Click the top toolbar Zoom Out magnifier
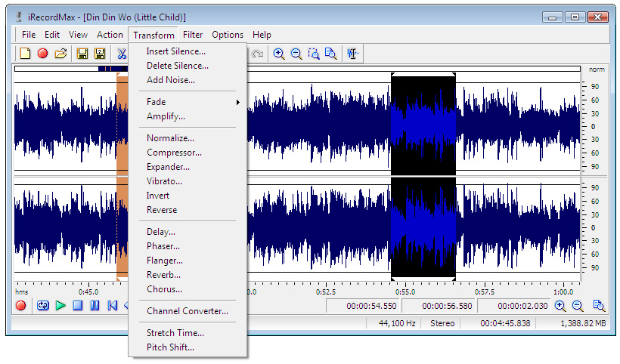 (x=296, y=54)
